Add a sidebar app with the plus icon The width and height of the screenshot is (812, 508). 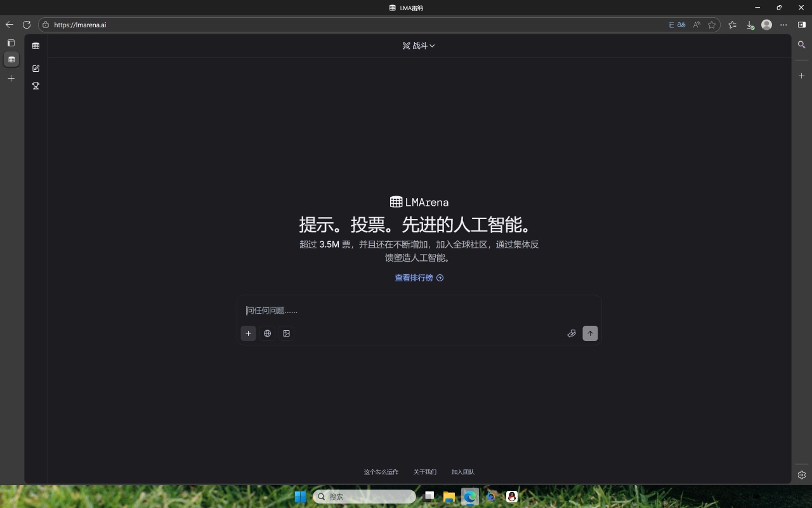click(802, 76)
